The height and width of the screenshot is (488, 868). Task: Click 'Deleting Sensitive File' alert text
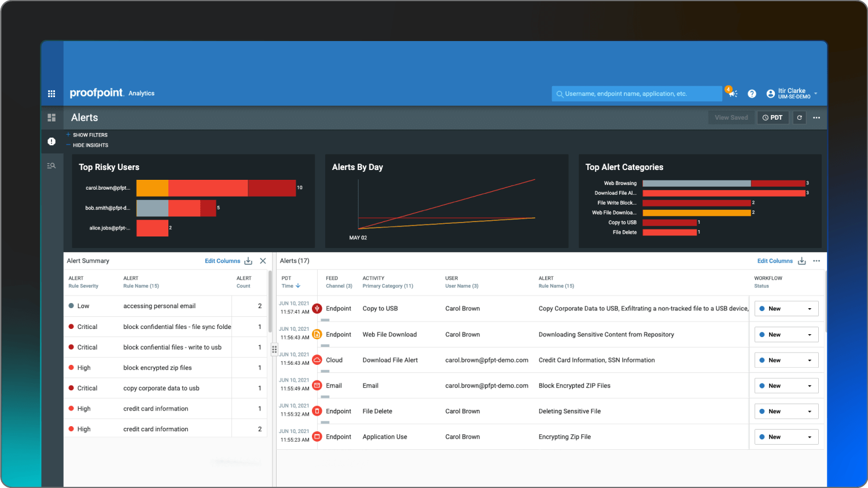coord(569,411)
